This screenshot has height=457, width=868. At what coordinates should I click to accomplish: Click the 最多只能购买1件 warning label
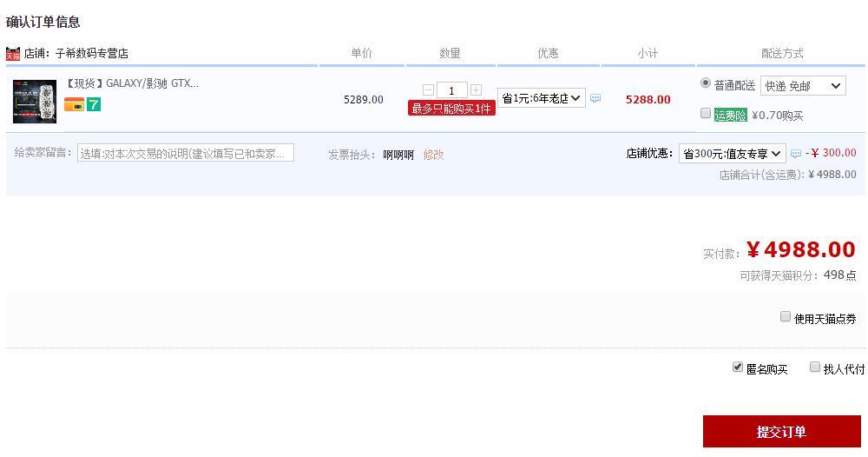(x=451, y=109)
